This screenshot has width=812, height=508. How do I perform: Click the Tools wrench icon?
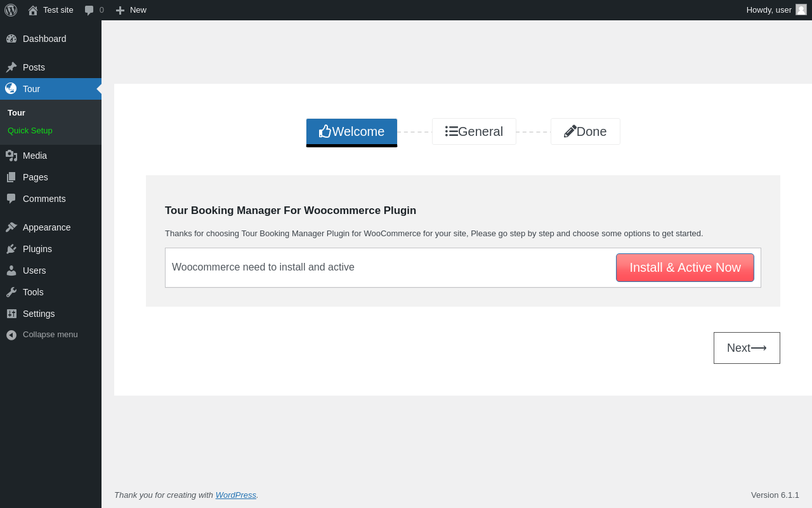pyautogui.click(x=11, y=292)
